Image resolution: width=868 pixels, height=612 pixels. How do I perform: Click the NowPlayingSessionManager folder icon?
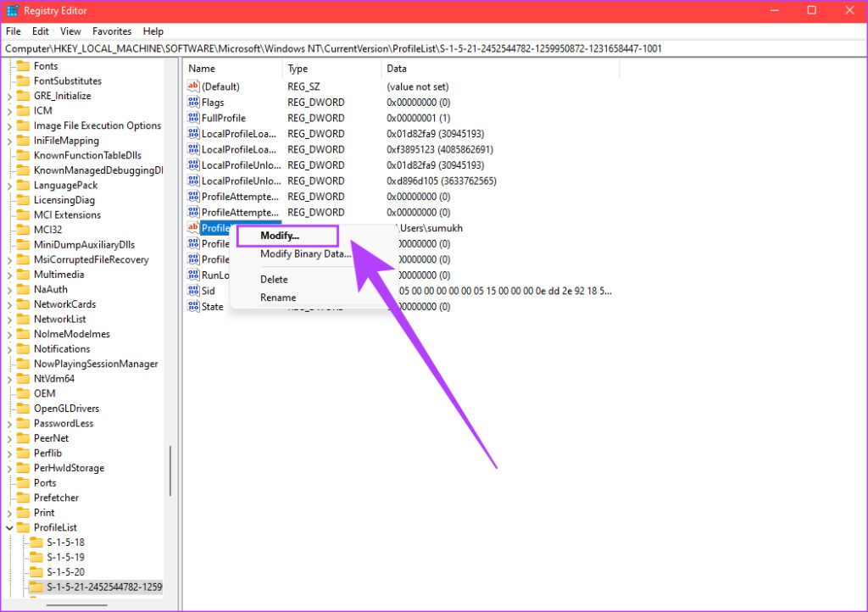pyautogui.click(x=23, y=364)
